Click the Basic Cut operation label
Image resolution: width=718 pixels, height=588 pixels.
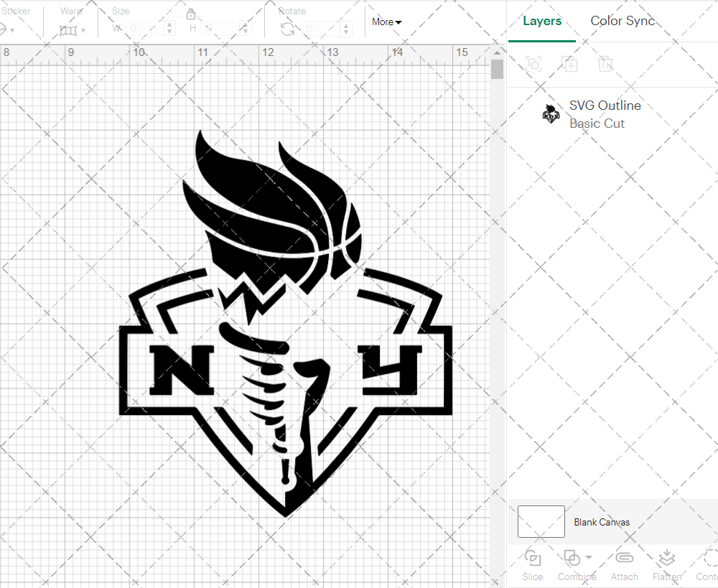tap(597, 123)
